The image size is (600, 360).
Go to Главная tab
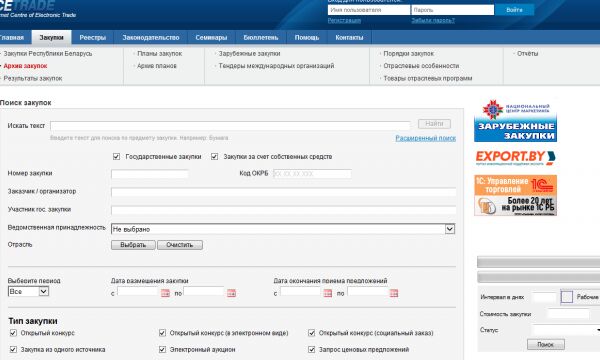pyautogui.click(x=12, y=37)
